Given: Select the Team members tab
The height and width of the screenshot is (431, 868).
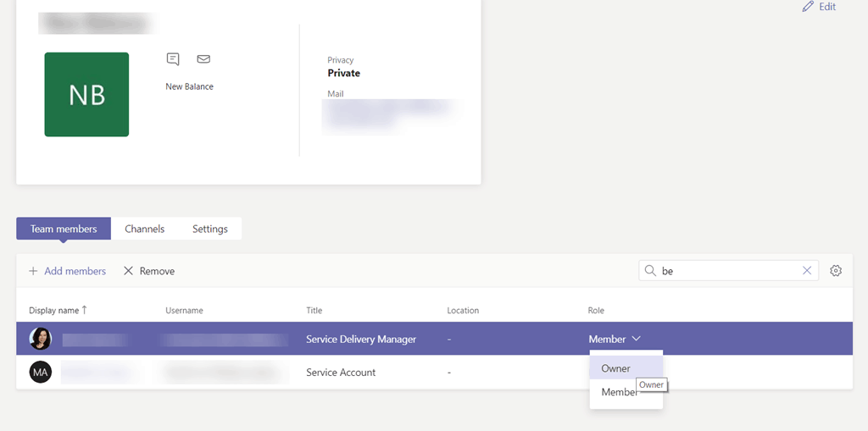Looking at the screenshot, I should (x=64, y=229).
